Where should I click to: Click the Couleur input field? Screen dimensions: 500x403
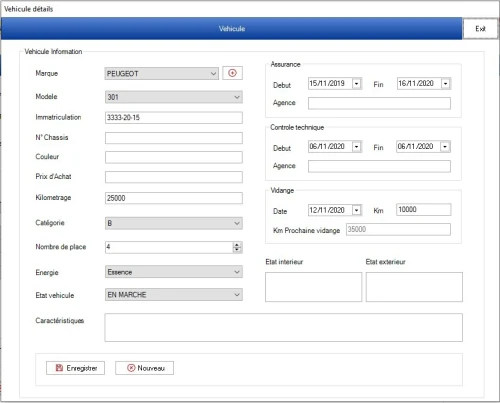174,157
